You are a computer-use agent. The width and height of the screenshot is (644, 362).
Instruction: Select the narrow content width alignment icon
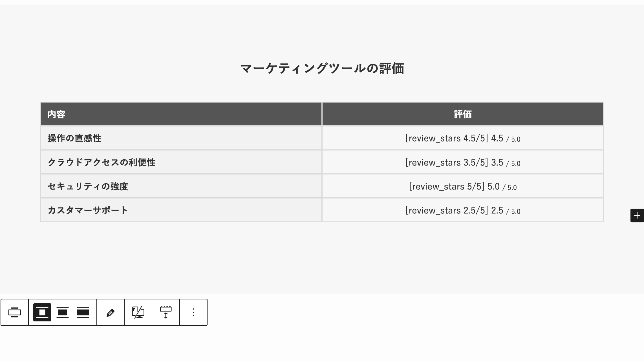tap(42, 312)
